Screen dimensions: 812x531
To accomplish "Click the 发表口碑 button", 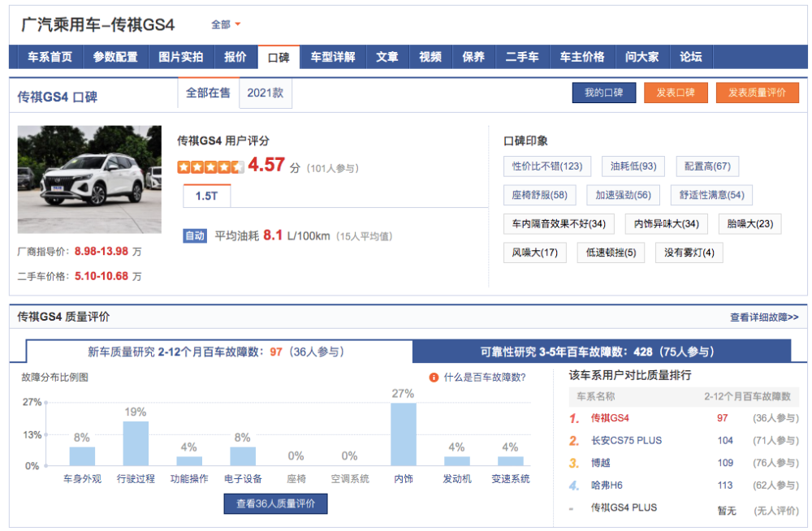I will [x=676, y=93].
